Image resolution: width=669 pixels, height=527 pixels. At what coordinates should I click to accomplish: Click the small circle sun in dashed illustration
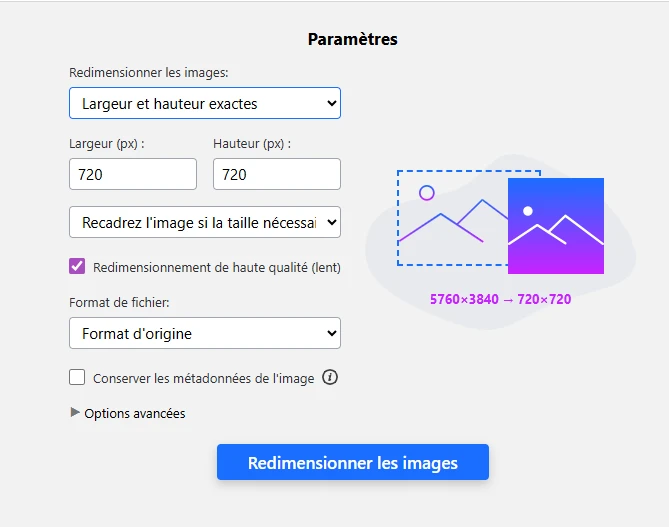click(x=427, y=193)
